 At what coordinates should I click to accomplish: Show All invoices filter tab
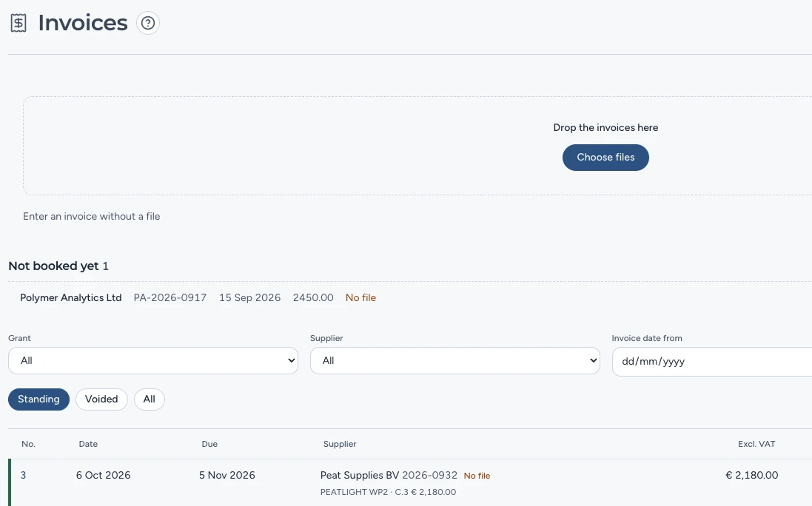coord(149,399)
